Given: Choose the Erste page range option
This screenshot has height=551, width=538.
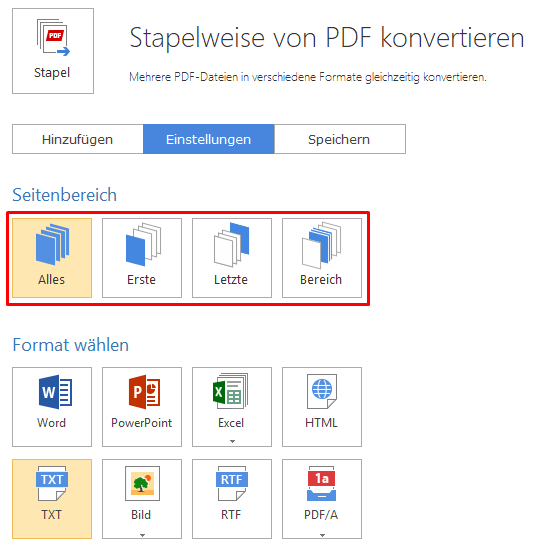Looking at the screenshot, I should (142, 258).
